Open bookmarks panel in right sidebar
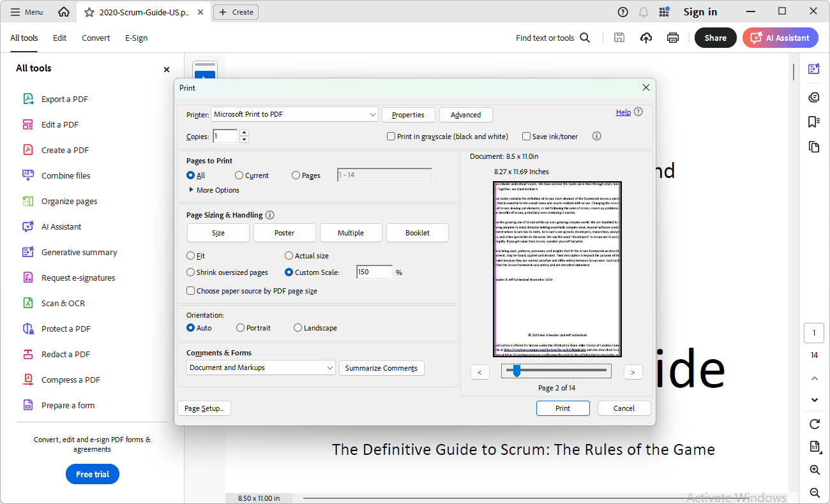This screenshot has height=504, width=830. point(813,121)
